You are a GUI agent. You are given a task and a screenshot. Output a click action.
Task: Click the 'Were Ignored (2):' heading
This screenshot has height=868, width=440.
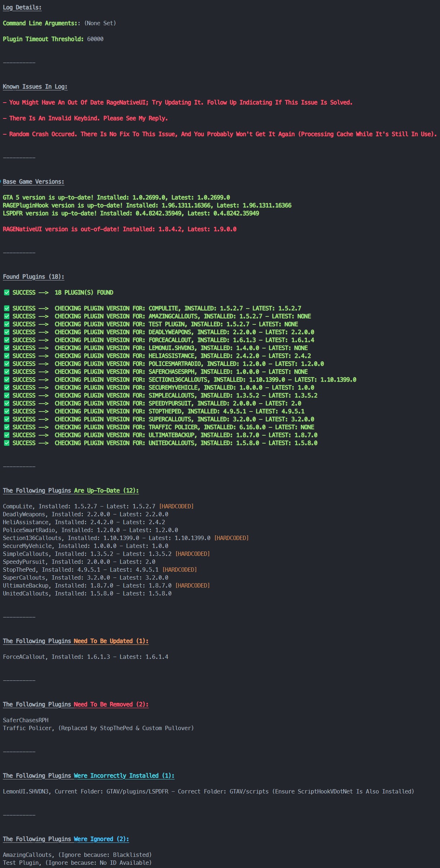[102, 839]
